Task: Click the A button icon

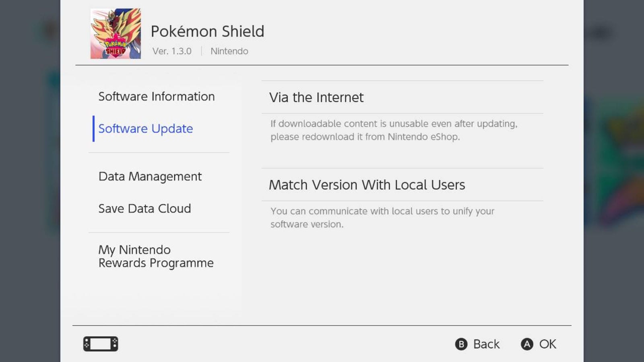Action: 527,344
